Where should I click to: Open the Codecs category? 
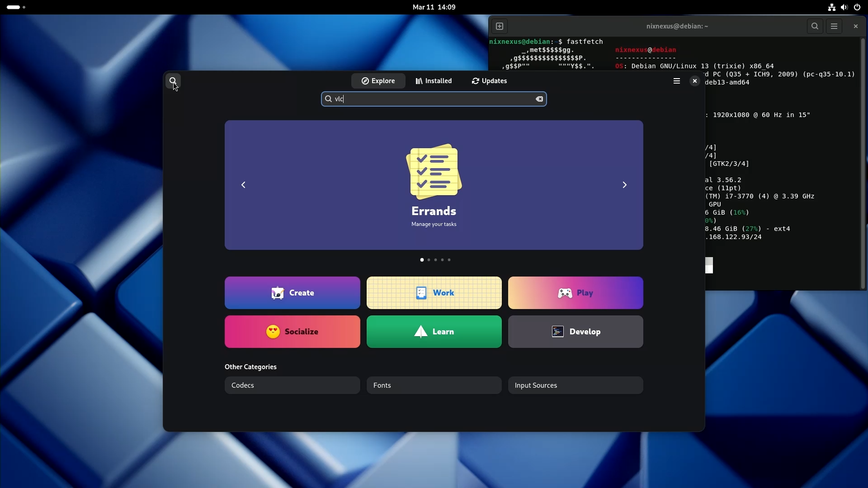tap(292, 385)
